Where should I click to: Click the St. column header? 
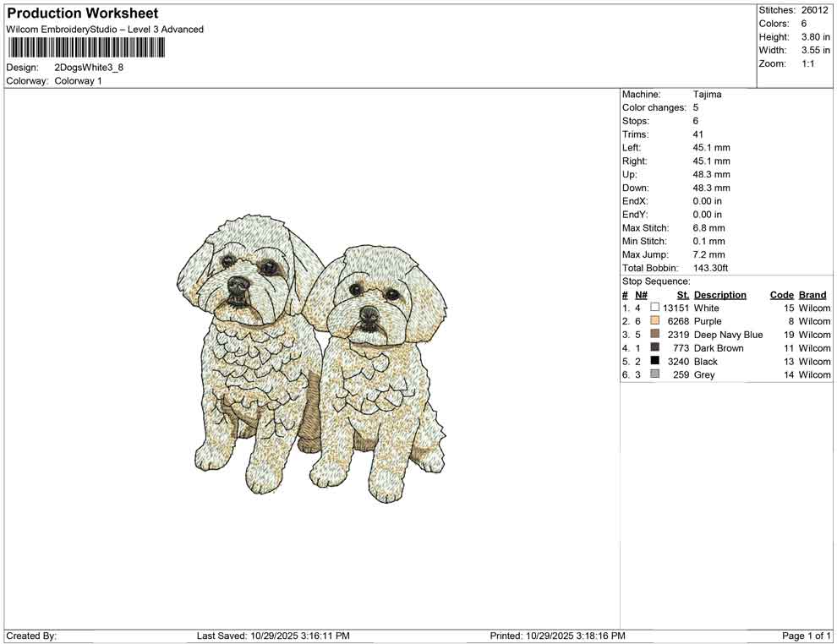click(x=682, y=294)
